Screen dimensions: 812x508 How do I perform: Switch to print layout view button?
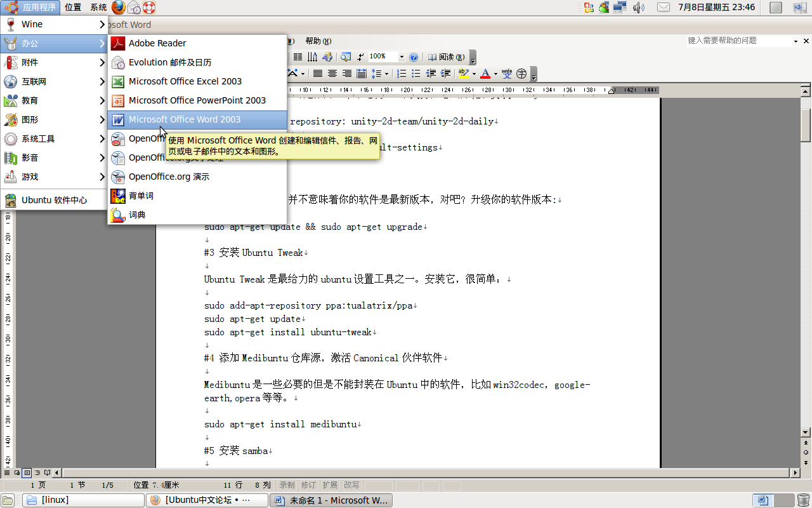(27, 472)
